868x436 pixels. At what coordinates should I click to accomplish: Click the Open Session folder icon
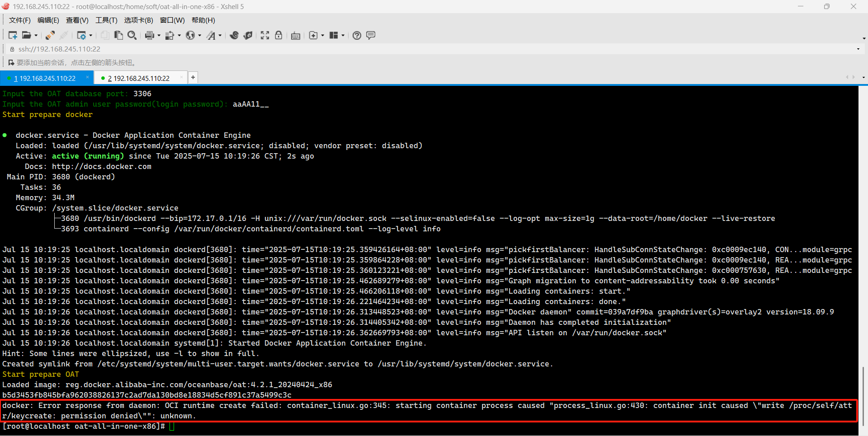(27, 35)
